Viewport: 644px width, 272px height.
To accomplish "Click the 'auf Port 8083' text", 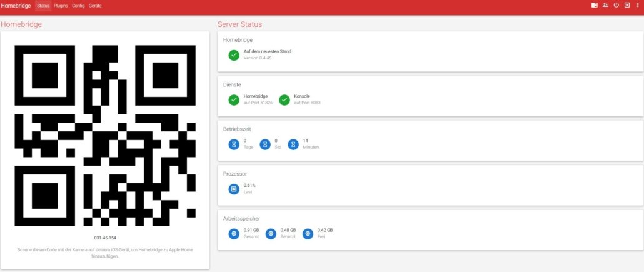I will [307, 103].
